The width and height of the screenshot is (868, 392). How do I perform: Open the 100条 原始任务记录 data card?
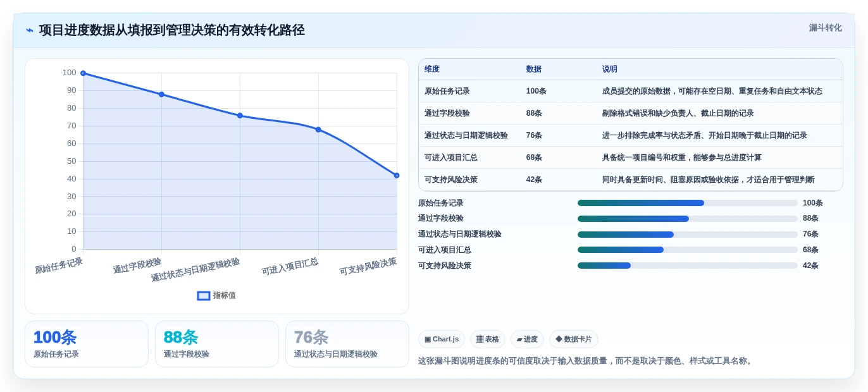(87, 344)
